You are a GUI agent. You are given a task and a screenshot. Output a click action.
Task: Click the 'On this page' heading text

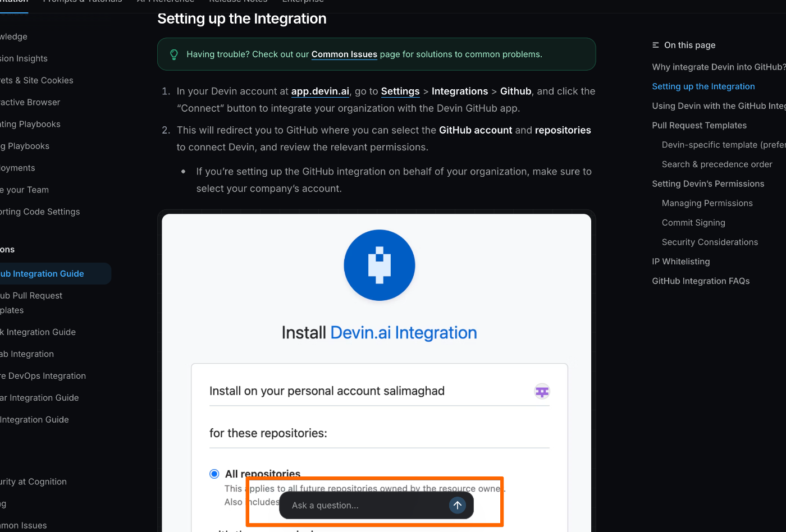point(690,45)
